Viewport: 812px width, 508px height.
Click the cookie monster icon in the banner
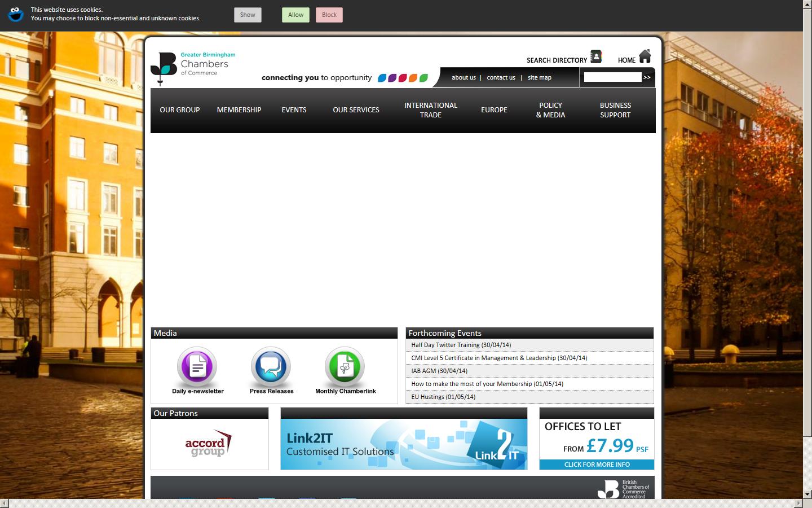tap(15, 15)
